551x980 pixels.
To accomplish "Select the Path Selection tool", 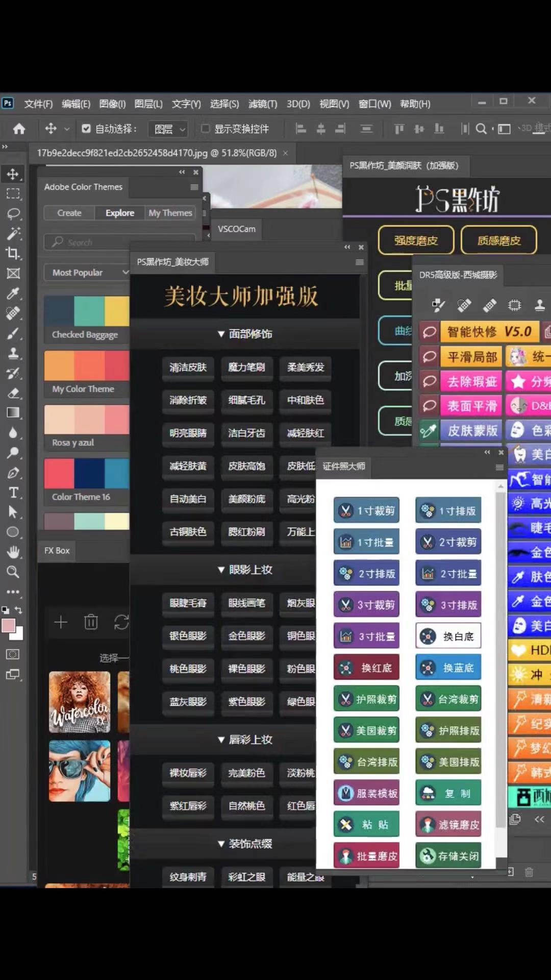I will [x=13, y=512].
